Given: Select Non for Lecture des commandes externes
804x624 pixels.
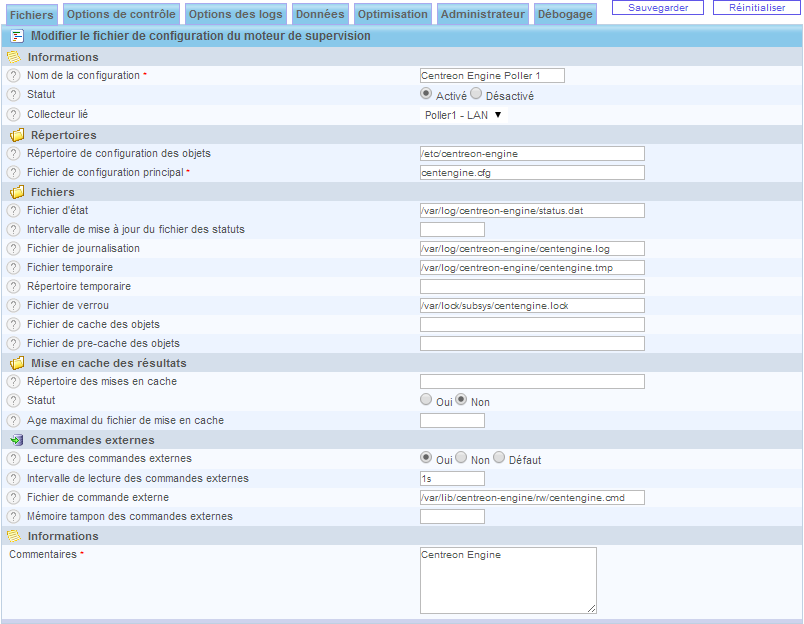Looking at the screenshot, I should tap(461, 457).
